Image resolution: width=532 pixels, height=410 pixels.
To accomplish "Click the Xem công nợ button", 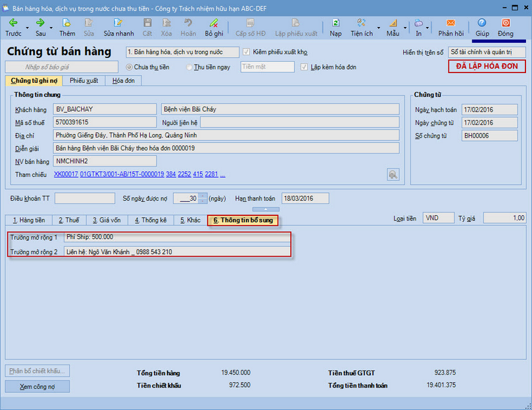I will (x=37, y=386).
